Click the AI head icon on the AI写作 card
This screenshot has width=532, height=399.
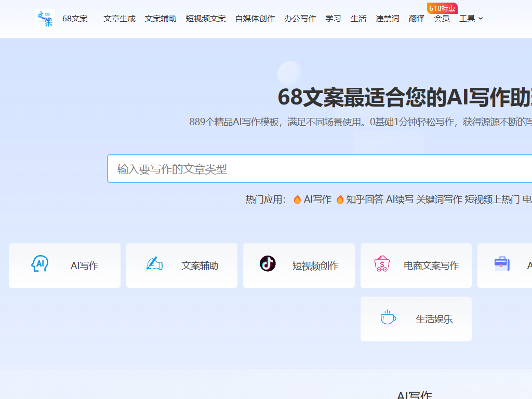point(39,263)
